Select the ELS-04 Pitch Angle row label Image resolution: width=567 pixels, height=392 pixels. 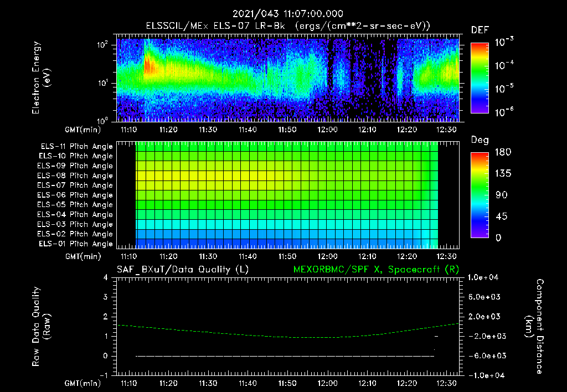click(x=75, y=214)
